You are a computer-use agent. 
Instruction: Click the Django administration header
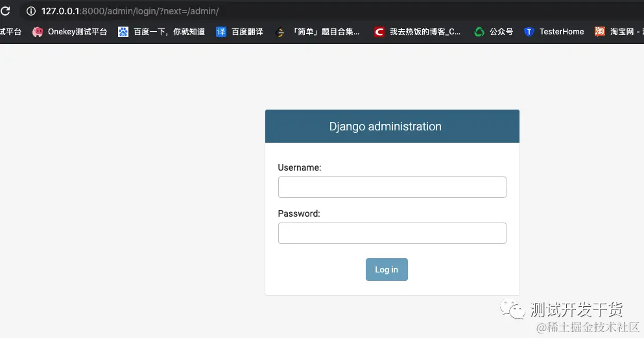coord(385,126)
